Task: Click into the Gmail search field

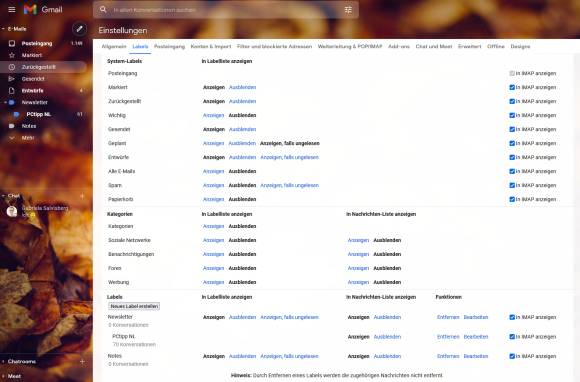Action: coord(226,10)
